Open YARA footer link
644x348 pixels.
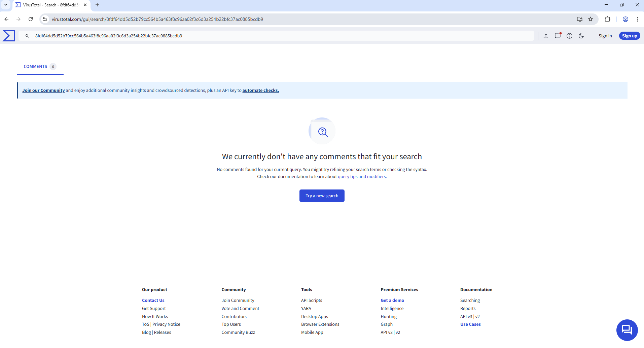coord(306,309)
